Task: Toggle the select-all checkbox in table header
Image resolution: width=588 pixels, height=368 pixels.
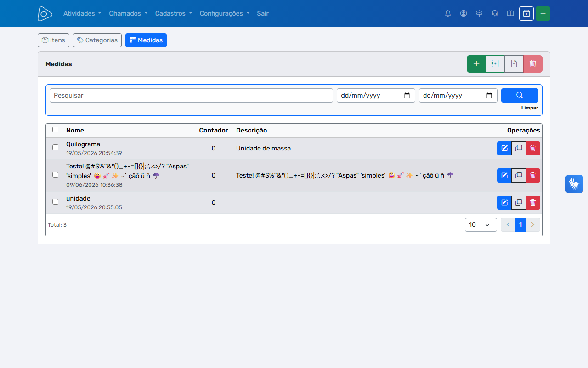Action: (x=56, y=130)
